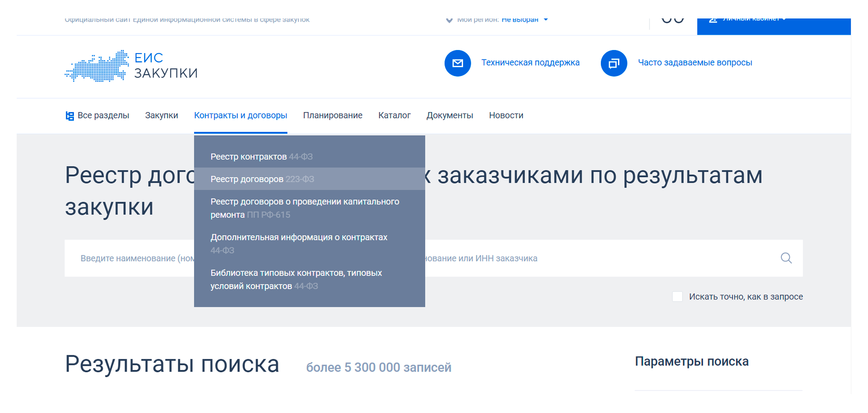Screen dimensions: 868x413
Task: Open the Документы menu
Action: (450, 115)
